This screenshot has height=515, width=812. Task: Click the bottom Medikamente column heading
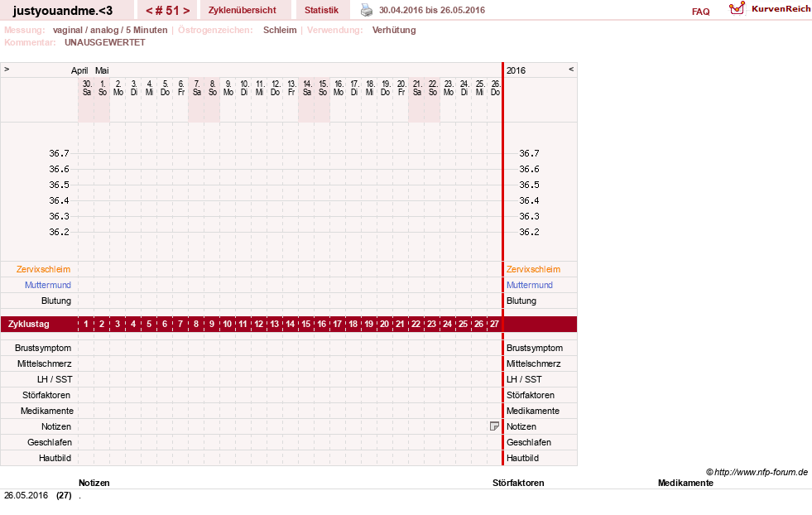[x=685, y=483]
